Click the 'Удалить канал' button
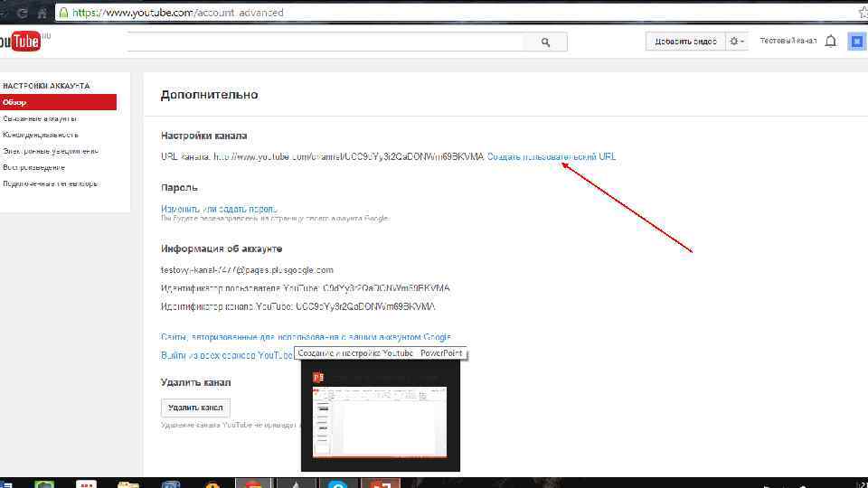The height and width of the screenshot is (488, 868). [x=195, y=408]
